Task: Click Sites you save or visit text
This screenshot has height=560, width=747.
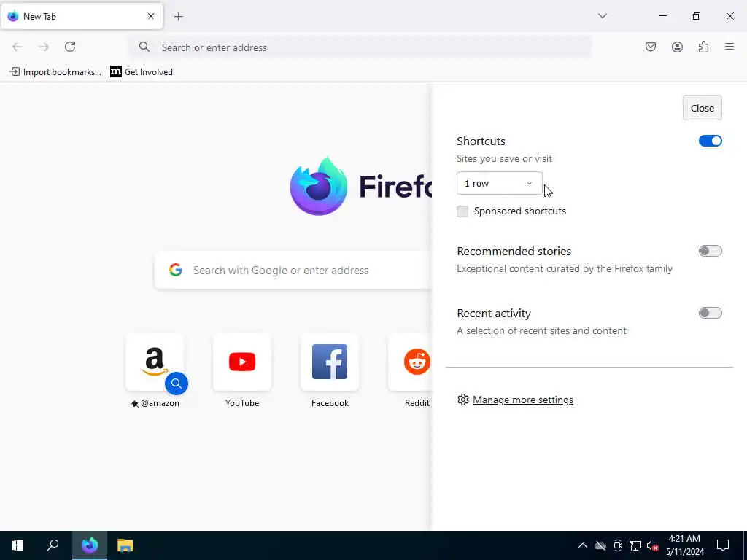Action: pyautogui.click(x=504, y=158)
